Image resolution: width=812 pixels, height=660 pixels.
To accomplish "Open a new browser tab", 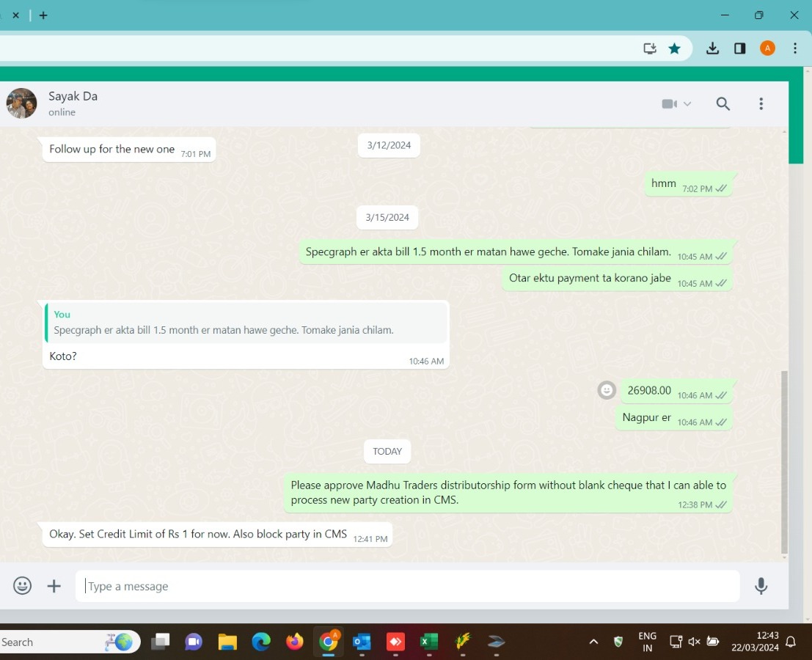I will (43, 15).
